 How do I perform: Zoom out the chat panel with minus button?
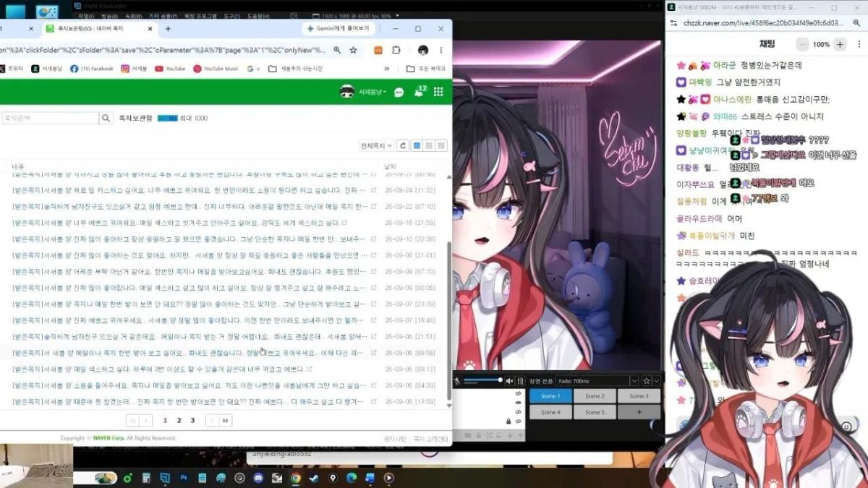(x=802, y=44)
